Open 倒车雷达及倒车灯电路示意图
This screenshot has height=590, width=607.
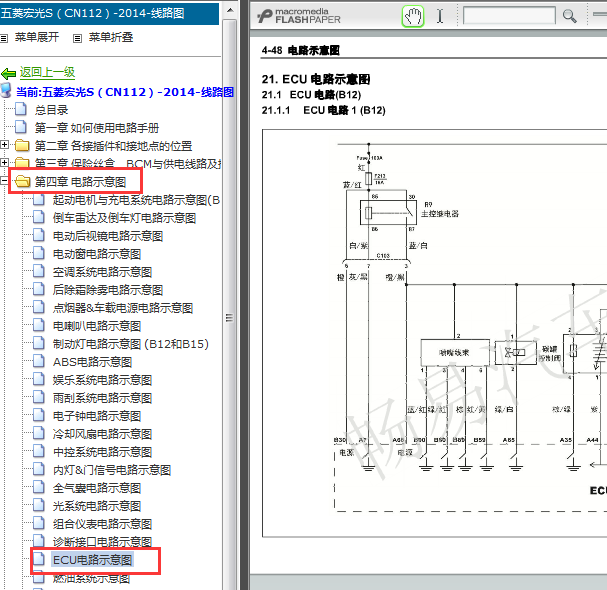[124, 218]
